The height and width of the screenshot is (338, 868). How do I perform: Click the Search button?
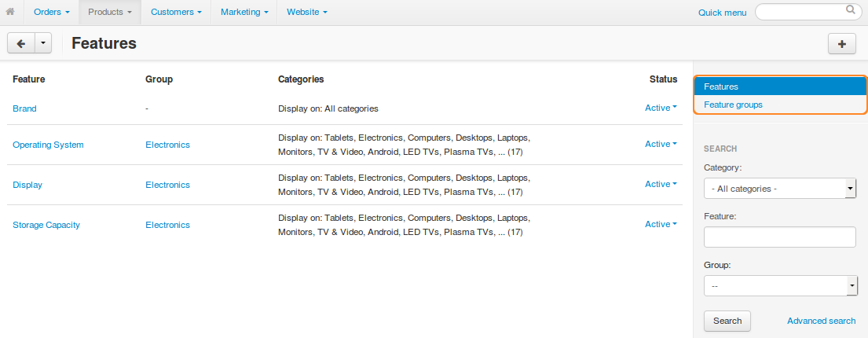tap(727, 321)
